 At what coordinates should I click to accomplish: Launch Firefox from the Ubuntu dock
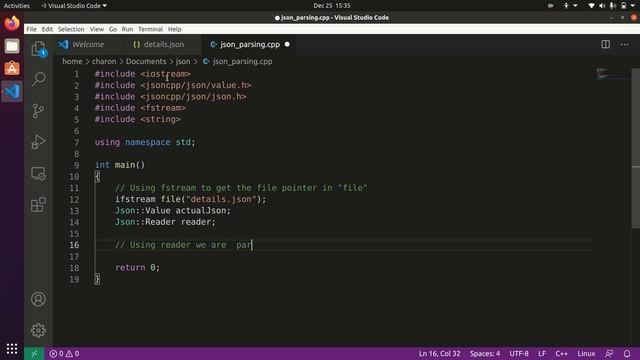pyautogui.click(x=12, y=23)
